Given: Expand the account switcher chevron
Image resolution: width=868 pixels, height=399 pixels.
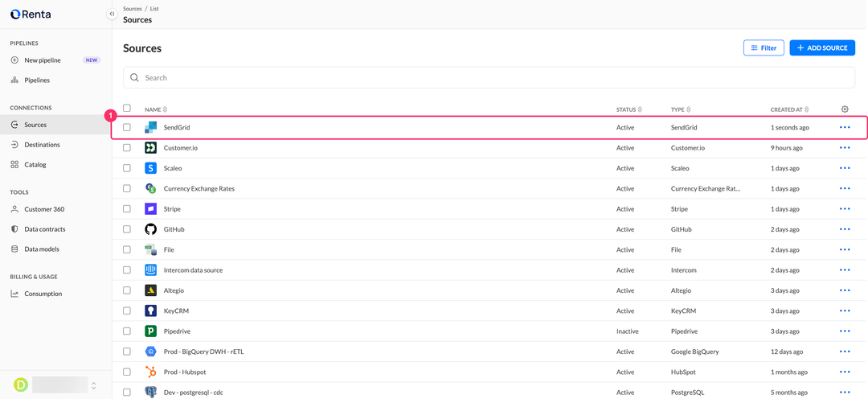Looking at the screenshot, I should 94,385.
